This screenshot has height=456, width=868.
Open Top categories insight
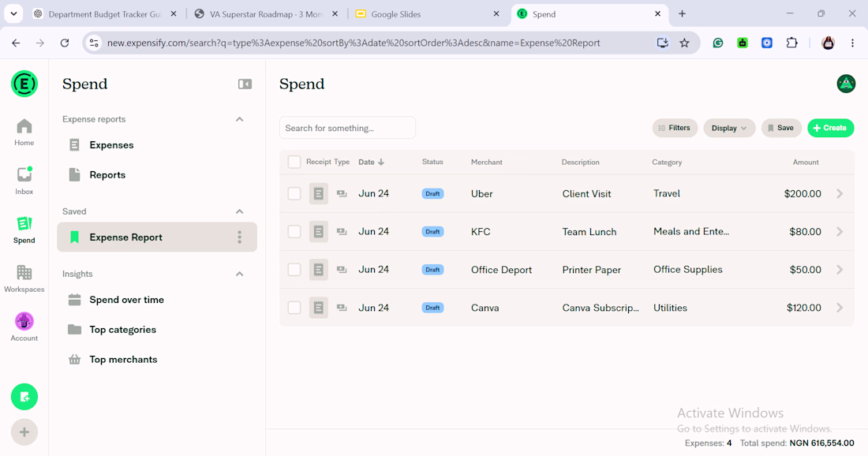pos(157,330)
